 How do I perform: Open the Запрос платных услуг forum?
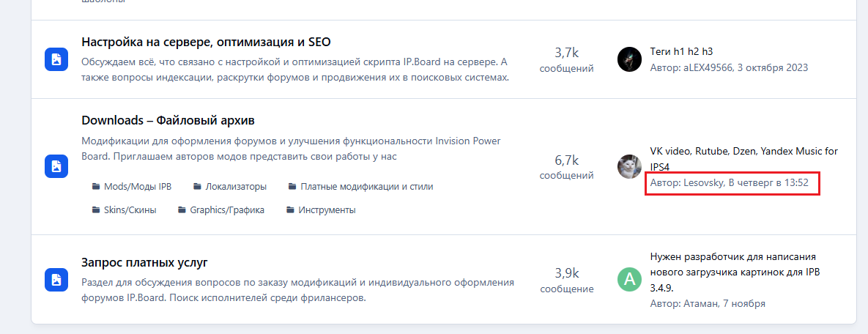click(145, 262)
